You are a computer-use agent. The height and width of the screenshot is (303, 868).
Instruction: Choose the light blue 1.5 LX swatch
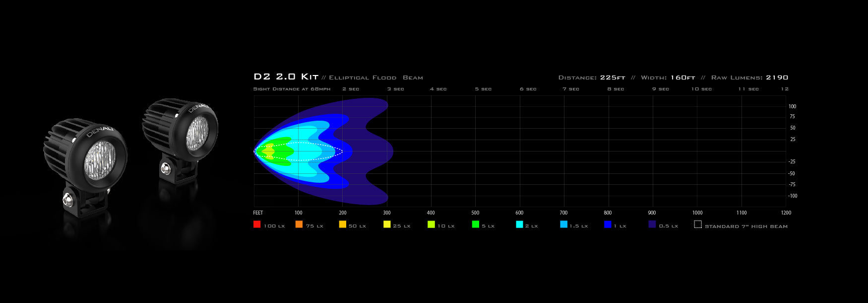point(563,225)
